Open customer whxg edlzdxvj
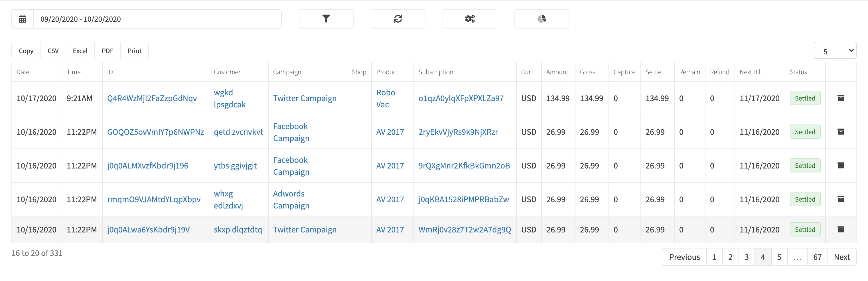Image resolution: width=868 pixels, height=281 pixels. [228, 199]
